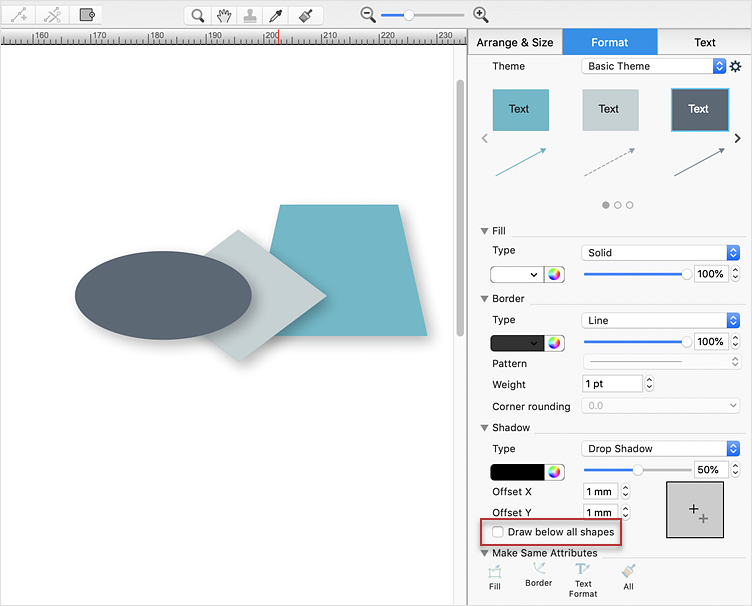Switch to Arrange & Size tab

514,42
